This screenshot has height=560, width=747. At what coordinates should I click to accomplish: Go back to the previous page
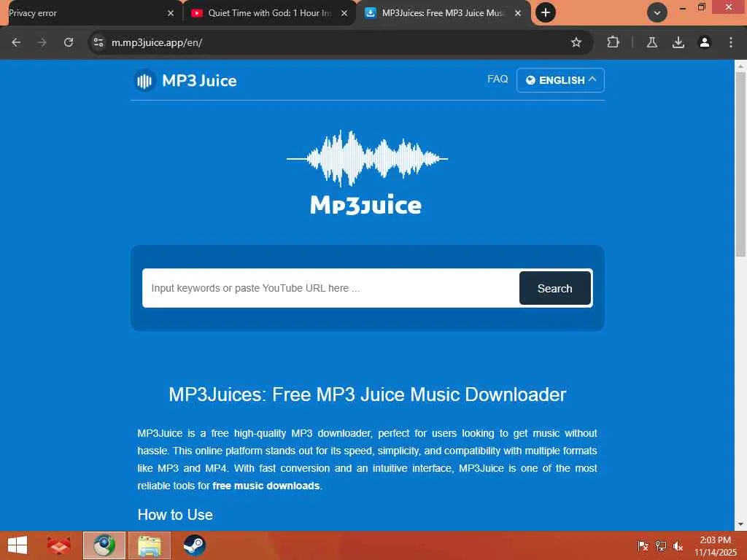pyautogui.click(x=16, y=42)
